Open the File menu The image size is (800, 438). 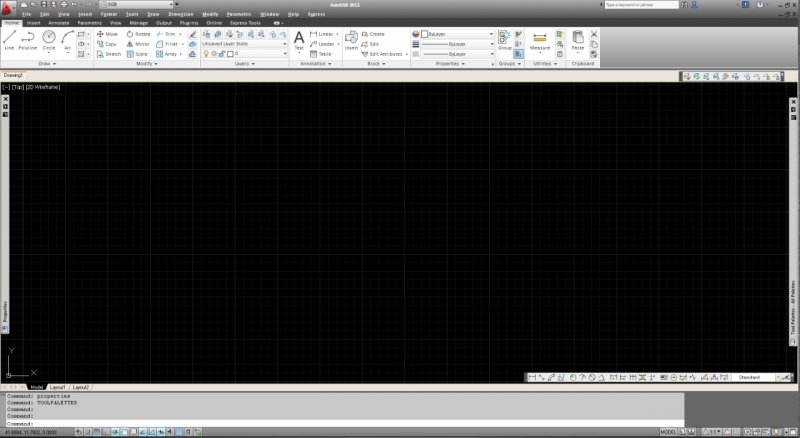27,14
